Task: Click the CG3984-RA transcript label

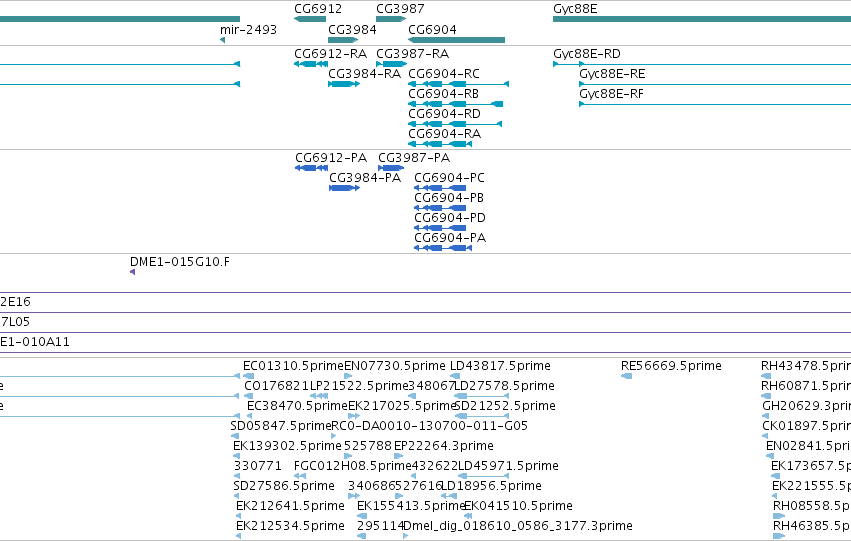Action: 365,74
